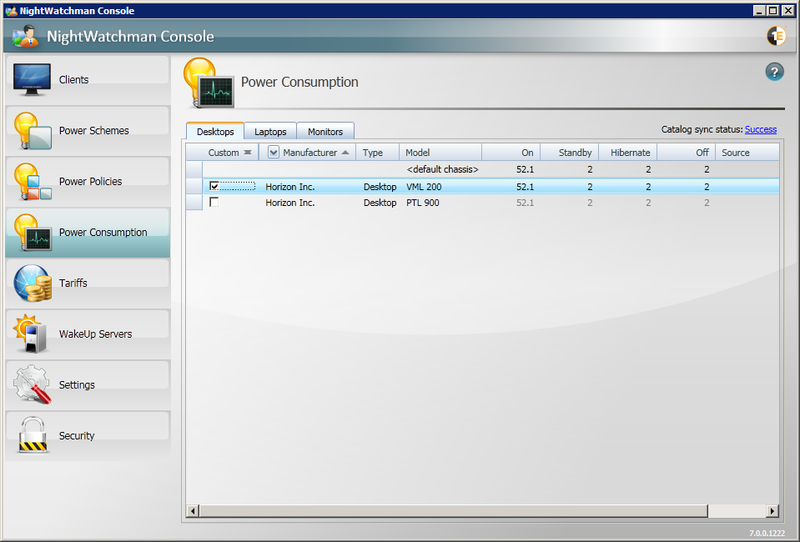Open the Manufacturer column dropdown arrow

273,153
